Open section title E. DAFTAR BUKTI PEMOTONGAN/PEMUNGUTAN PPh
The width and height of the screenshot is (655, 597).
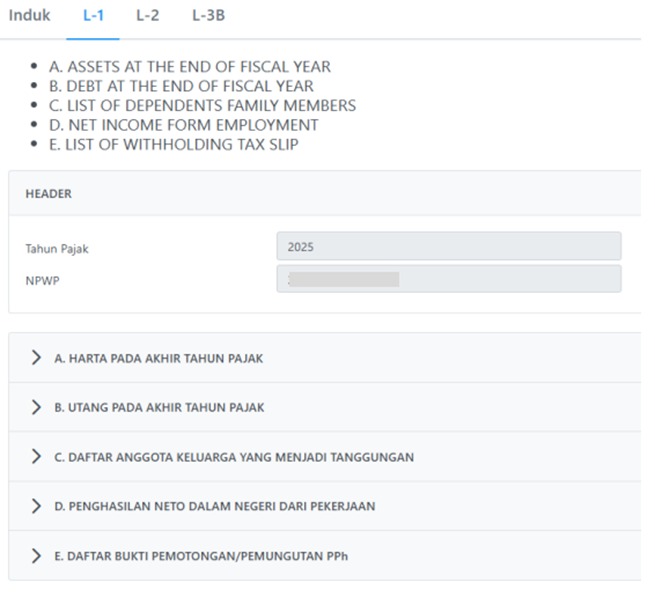click(x=201, y=555)
